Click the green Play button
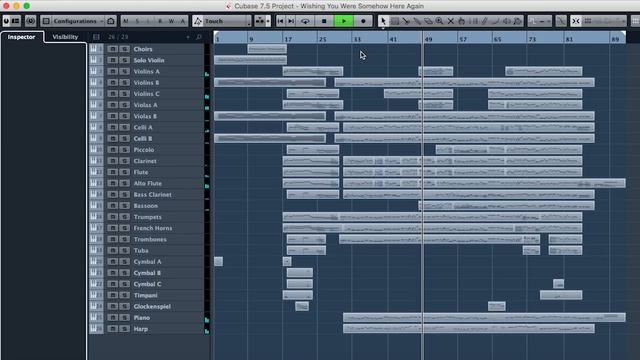Screen dimensions: 640x360 pyautogui.click(x=344, y=21)
